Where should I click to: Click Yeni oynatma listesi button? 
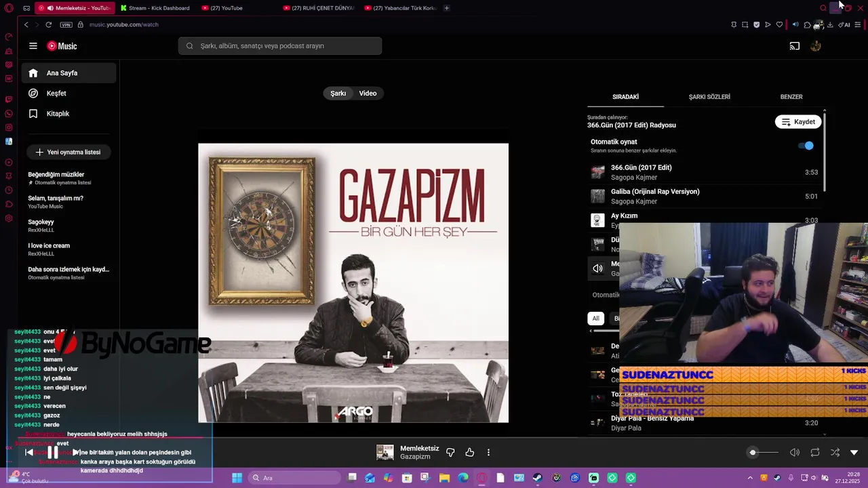(x=68, y=152)
